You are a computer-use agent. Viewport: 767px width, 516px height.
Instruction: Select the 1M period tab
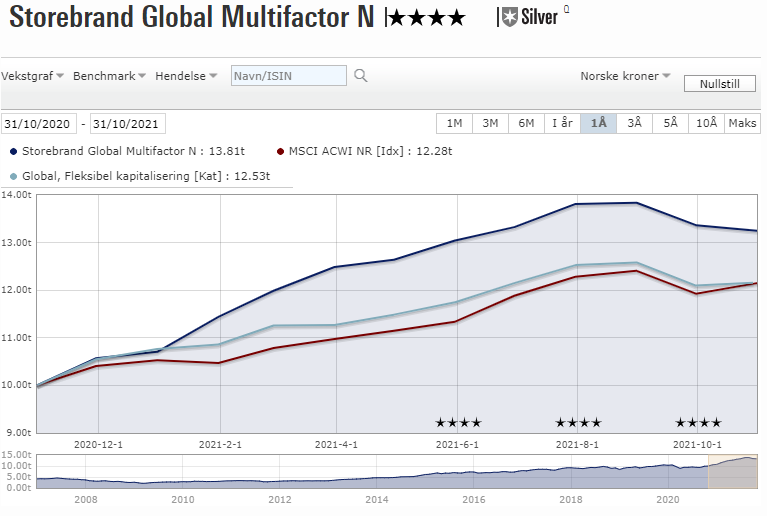(x=454, y=123)
